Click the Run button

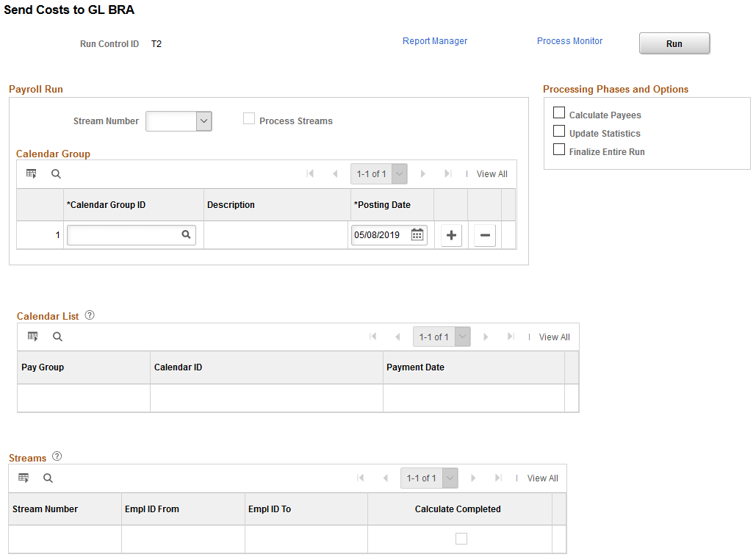coord(673,43)
